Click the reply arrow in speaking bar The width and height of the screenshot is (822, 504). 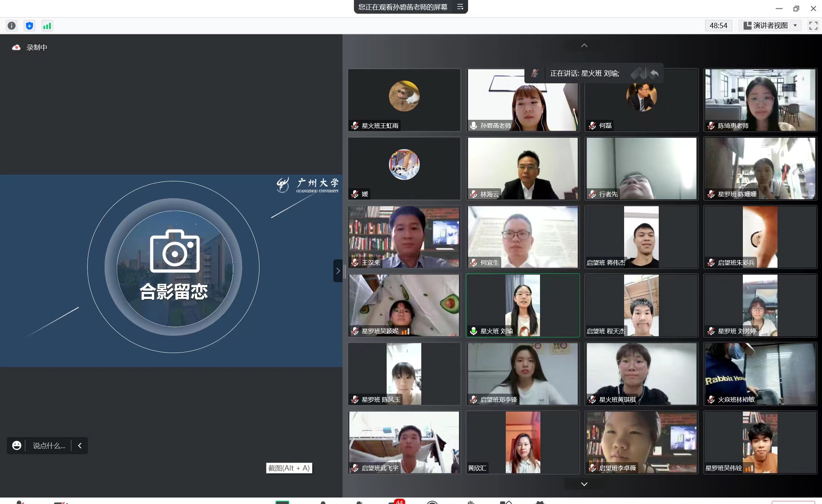[x=655, y=73]
